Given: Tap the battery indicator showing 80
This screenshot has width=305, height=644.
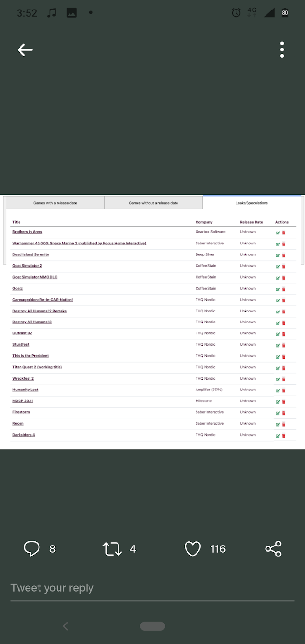Looking at the screenshot, I should click(x=285, y=13).
